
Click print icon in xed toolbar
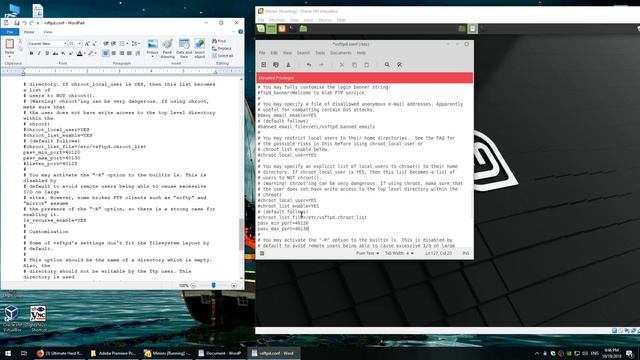pyautogui.click(x=276, y=64)
